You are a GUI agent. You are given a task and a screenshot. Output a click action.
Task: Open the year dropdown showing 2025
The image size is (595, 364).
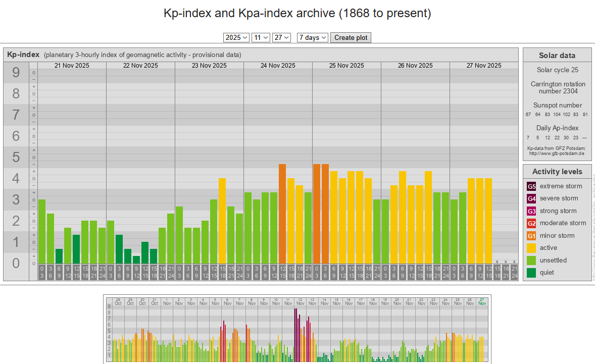tap(236, 37)
